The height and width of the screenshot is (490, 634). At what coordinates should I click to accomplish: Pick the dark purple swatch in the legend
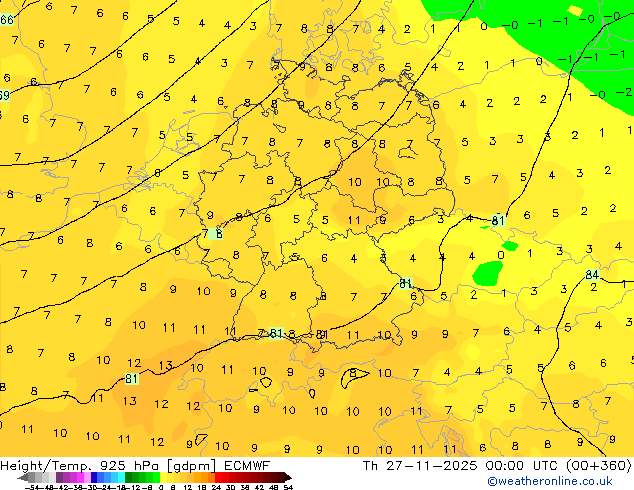click(59, 477)
